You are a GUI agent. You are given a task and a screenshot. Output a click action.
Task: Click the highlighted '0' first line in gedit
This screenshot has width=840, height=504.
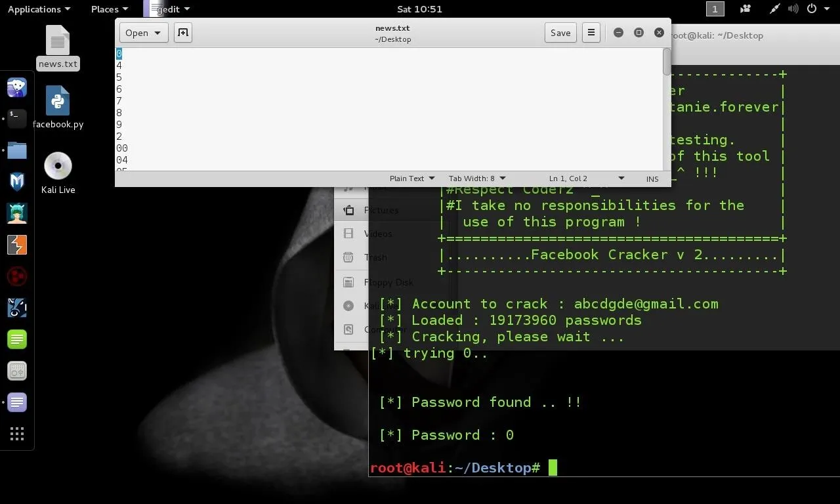[x=119, y=54]
